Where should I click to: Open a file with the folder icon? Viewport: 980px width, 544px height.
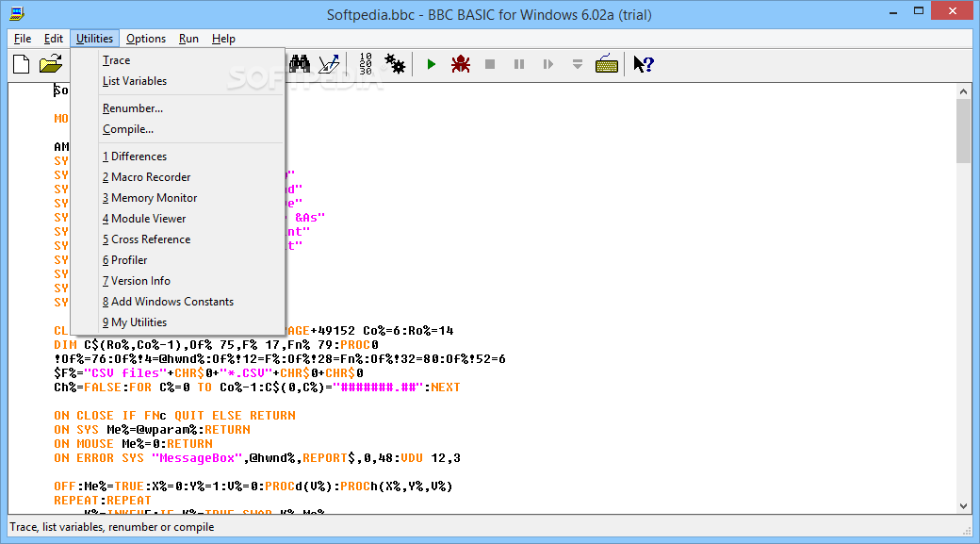(51, 64)
